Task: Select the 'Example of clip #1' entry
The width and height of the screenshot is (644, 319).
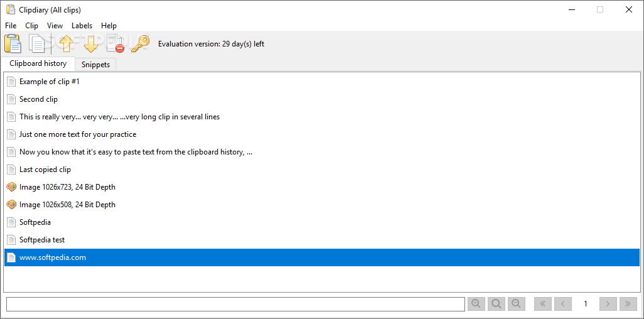Action: pyautogui.click(x=322, y=82)
